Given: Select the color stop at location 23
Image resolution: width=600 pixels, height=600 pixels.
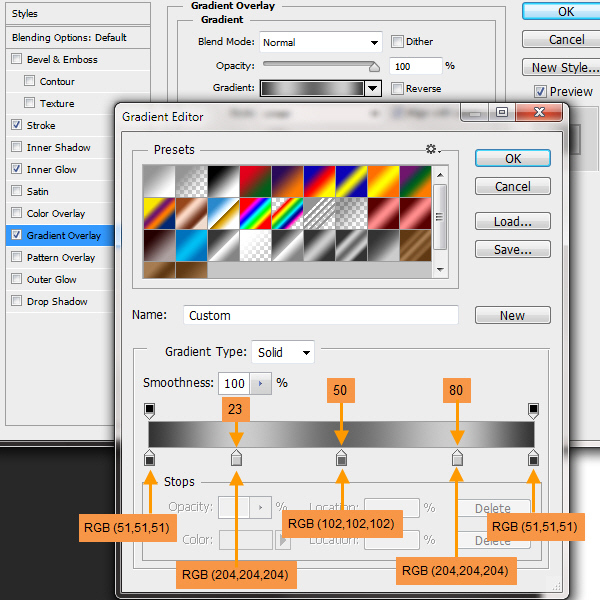Looking at the screenshot, I should click(236, 458).
